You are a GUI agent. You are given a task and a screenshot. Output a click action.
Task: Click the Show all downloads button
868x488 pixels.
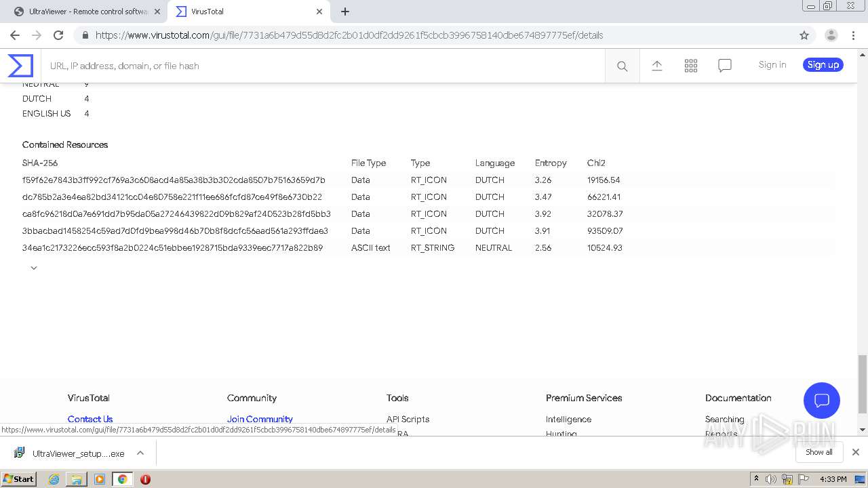[x=819, y=452]
